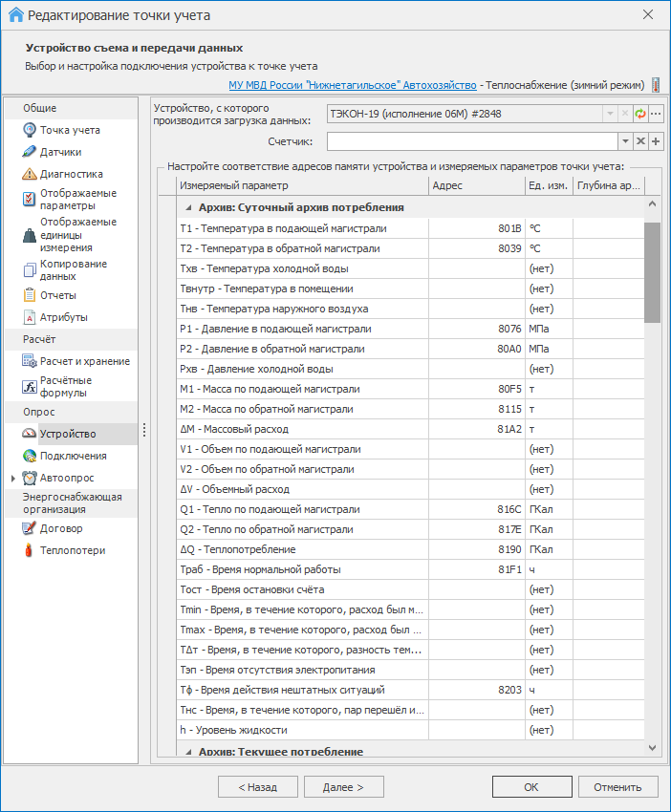Open Датчики via its pencil icon
Viewport: 671px width, 812px height.
[30, 152]
